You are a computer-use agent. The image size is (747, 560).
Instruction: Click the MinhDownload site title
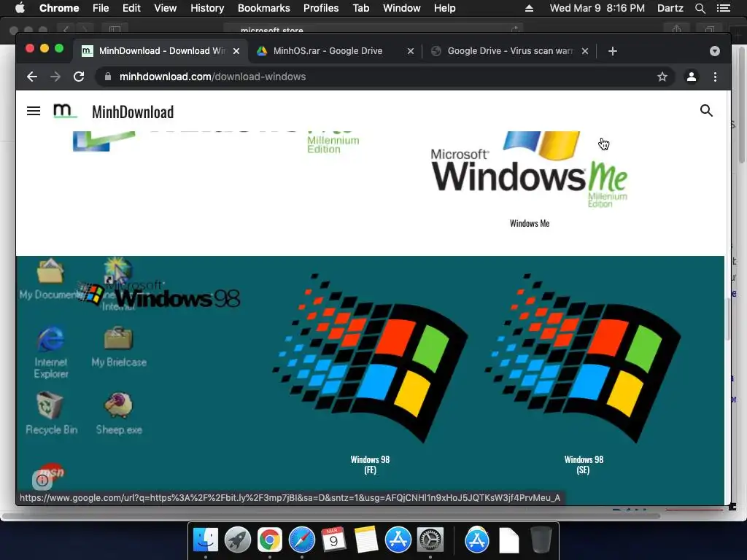pyautogui.click(x=133, y=112)
